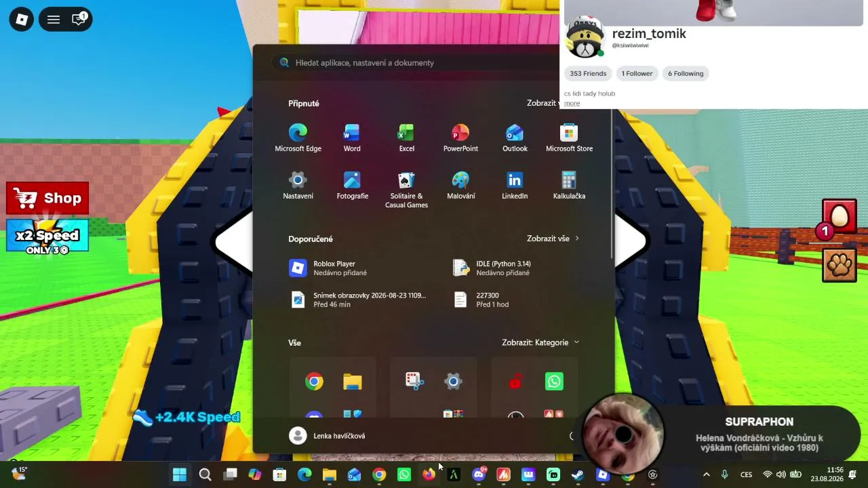This screenshot has width=868, height=488.
Task: Open the Shop button in Roblox
Action: tap(47, 198)
